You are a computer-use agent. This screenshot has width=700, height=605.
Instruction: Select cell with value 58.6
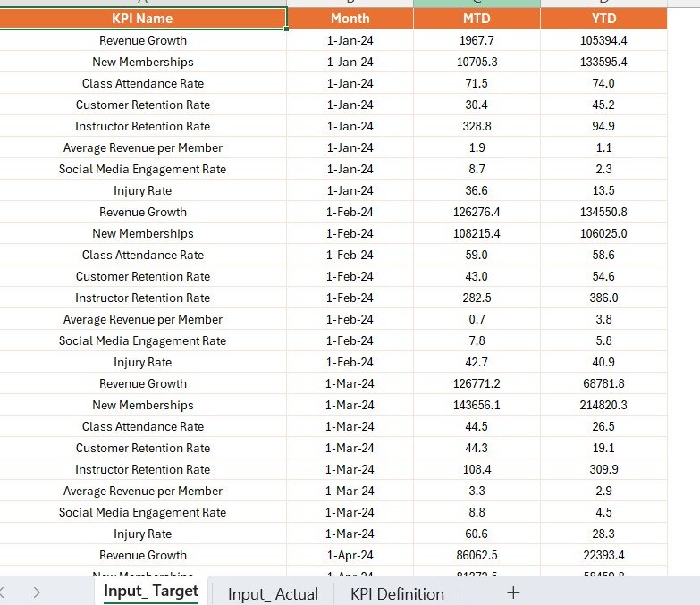coord(603,255)
